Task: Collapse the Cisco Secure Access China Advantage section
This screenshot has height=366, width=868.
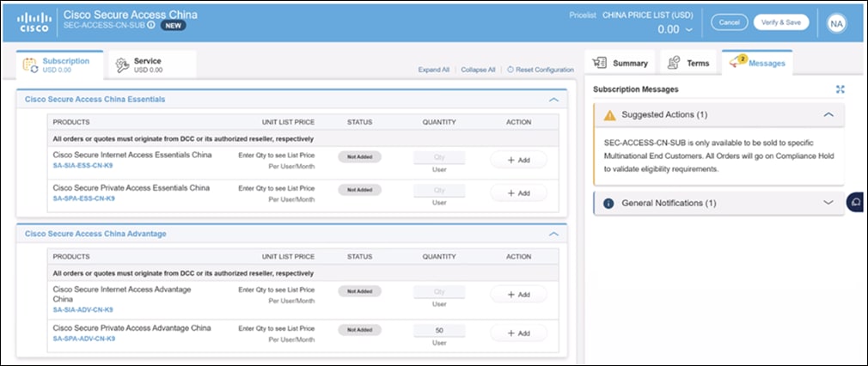Action: pos(553,235)
